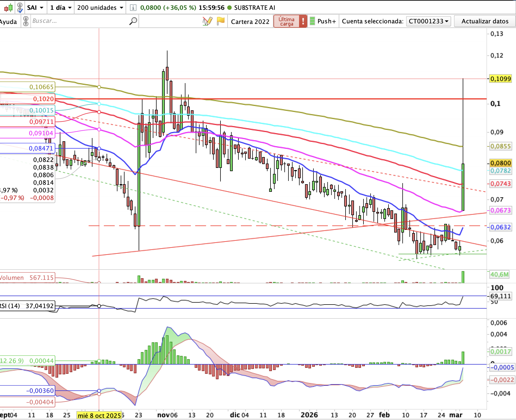Click the info icon beside the price
Viewport: 516px width, 420px height.
133,8
